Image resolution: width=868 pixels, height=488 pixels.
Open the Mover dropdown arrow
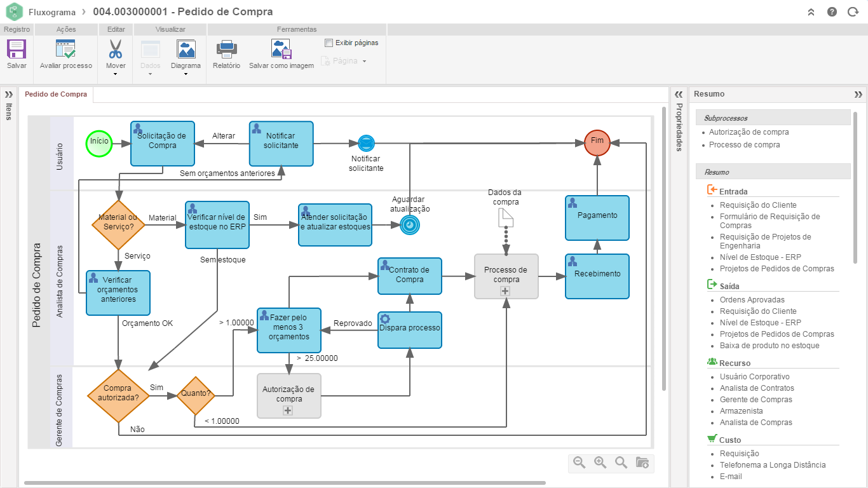116,74
